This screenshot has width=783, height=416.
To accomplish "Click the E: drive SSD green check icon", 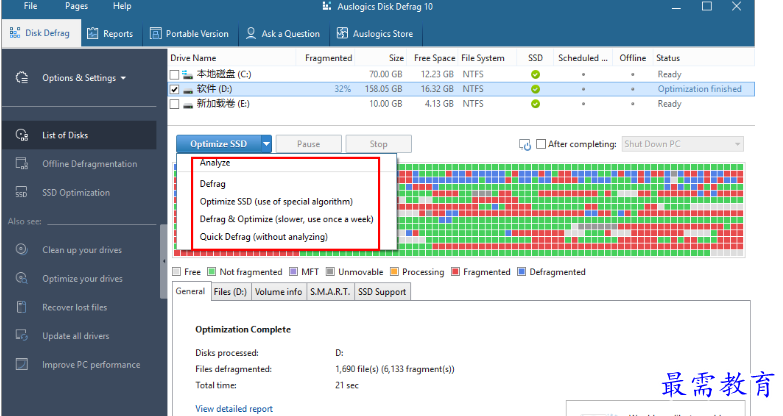I will pos(535,104).
